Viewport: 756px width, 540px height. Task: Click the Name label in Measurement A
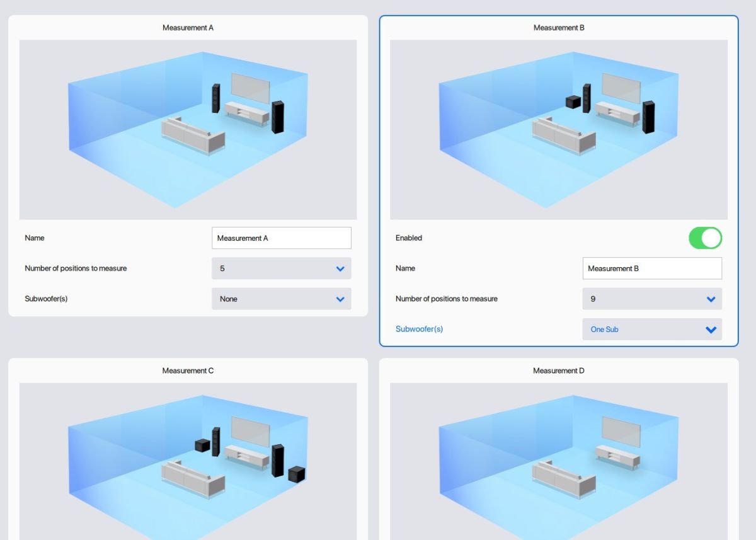(x=35, y=238)
